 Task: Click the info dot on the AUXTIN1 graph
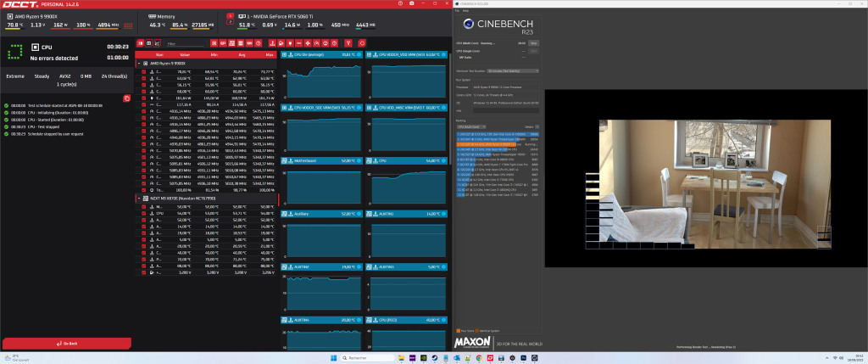pos(443,214)
